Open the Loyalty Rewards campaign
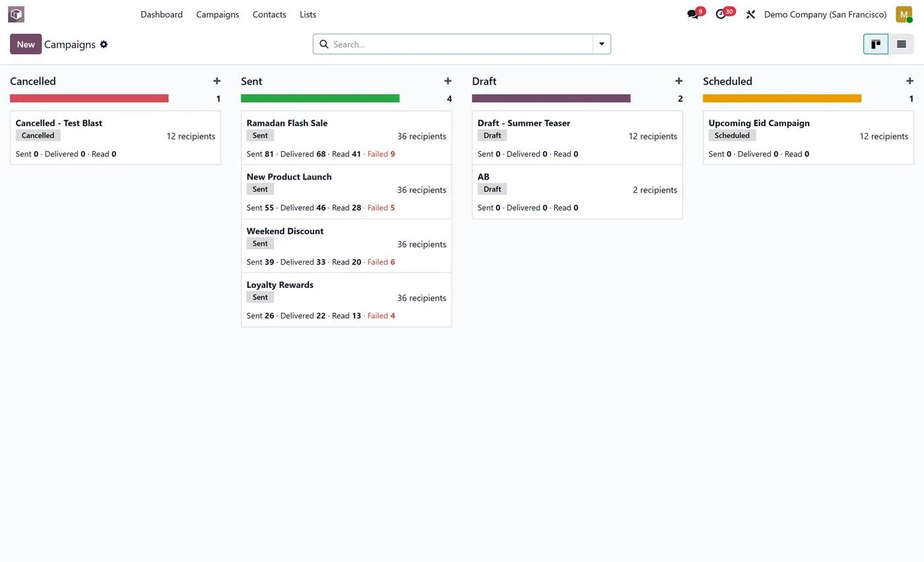 (346, 300)
